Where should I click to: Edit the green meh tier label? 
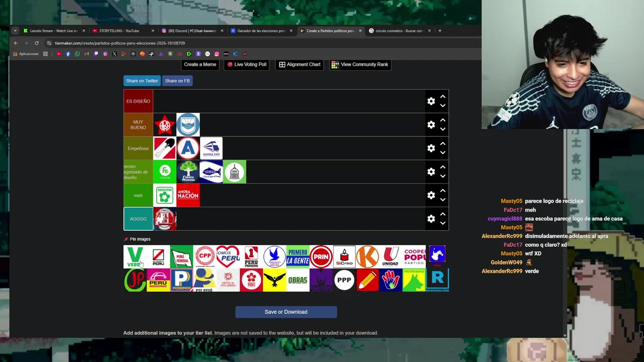(x=138, y=195)
